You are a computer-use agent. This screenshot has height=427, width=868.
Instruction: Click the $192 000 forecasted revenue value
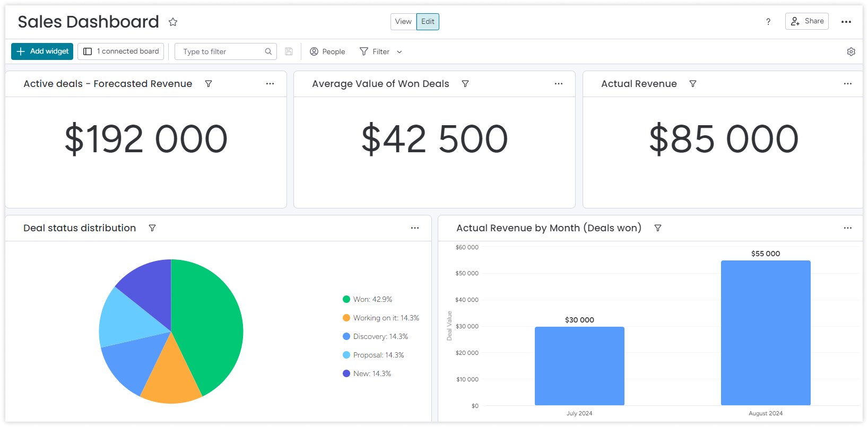pyautogui.click(x=146, y=139)
